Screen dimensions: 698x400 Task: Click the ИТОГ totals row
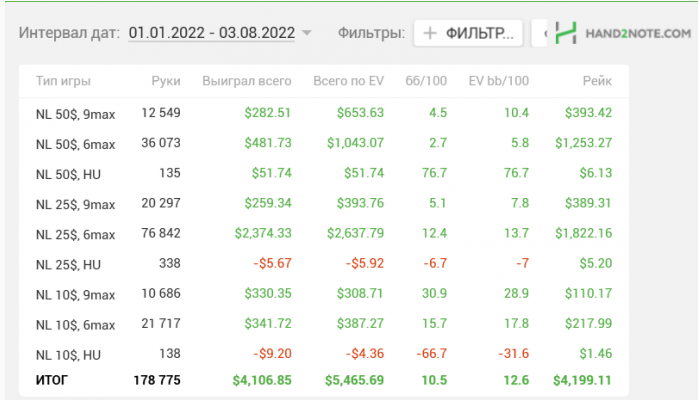tap(54, 380)
